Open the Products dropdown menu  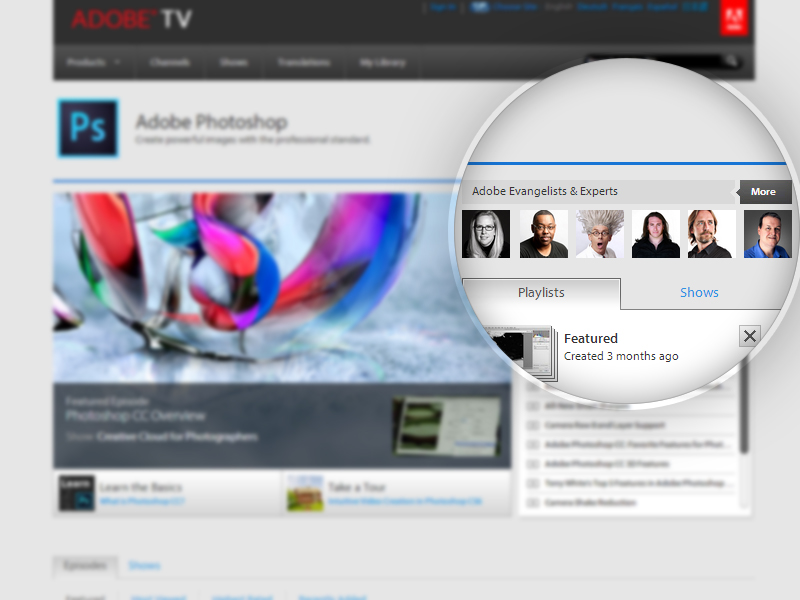(93, 62)
